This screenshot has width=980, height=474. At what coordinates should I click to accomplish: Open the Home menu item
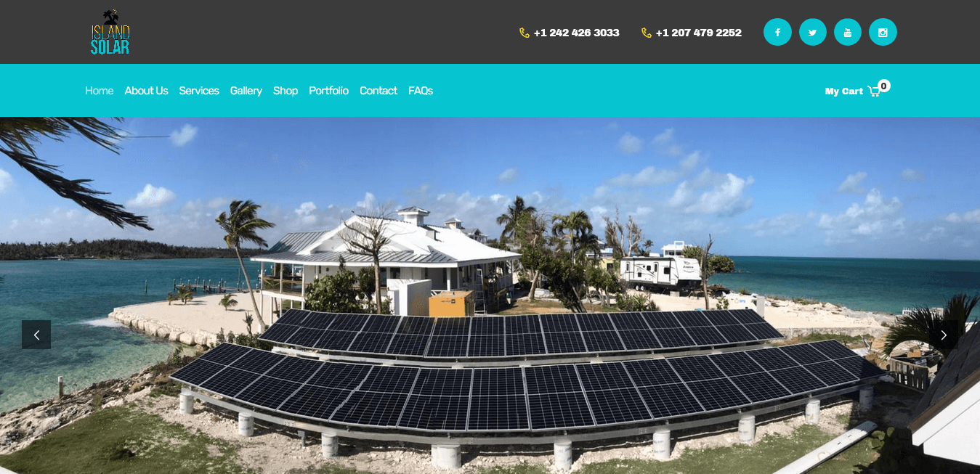[100, 91]
